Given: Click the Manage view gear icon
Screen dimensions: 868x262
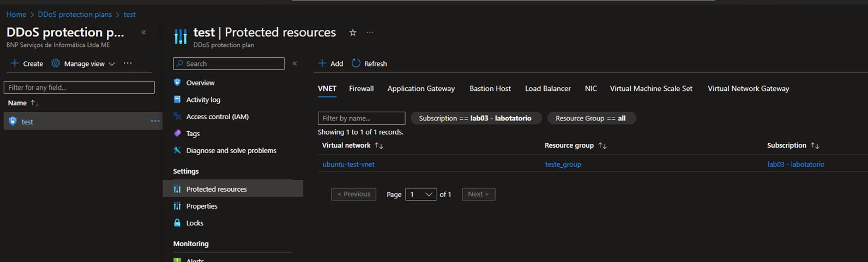Looking at the screenshot, I should click(x=56, y=63).
